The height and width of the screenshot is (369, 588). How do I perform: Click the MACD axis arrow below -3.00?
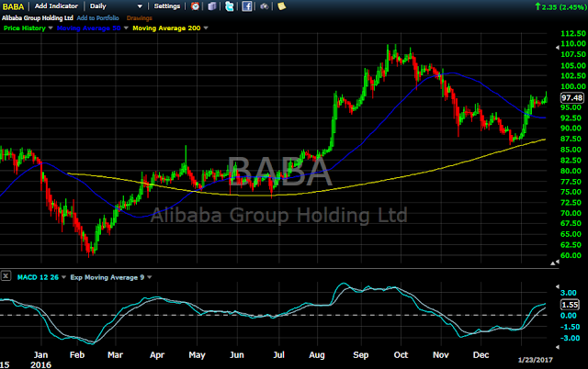coord(558,347)
